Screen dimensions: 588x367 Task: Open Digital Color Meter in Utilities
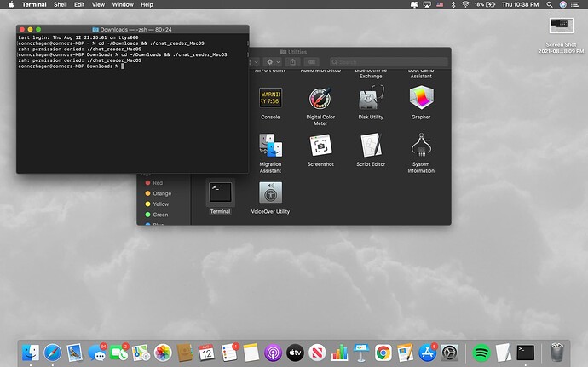click(320, 98)
